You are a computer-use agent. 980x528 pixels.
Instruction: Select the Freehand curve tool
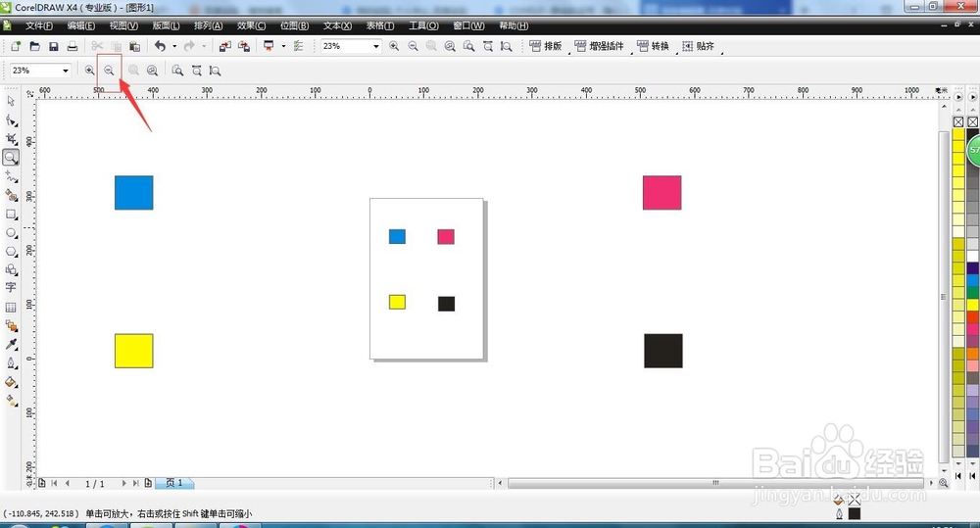(x=11, y=176)
